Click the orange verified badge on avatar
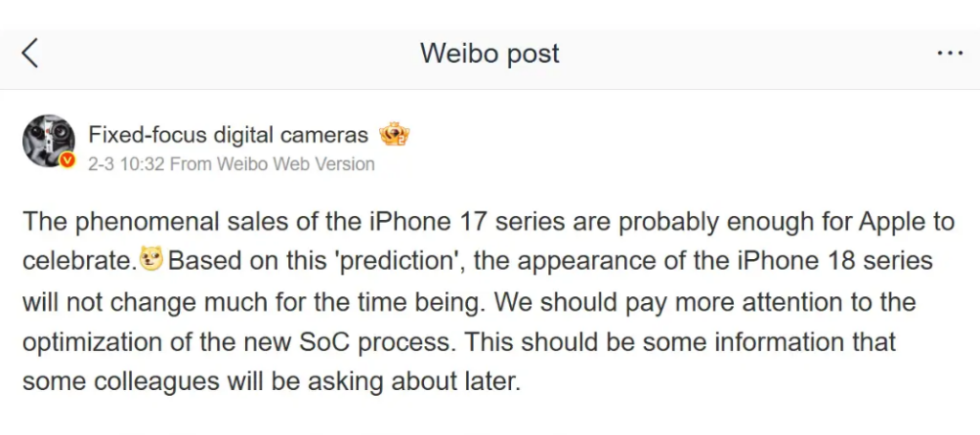 [x=67, y=161]
